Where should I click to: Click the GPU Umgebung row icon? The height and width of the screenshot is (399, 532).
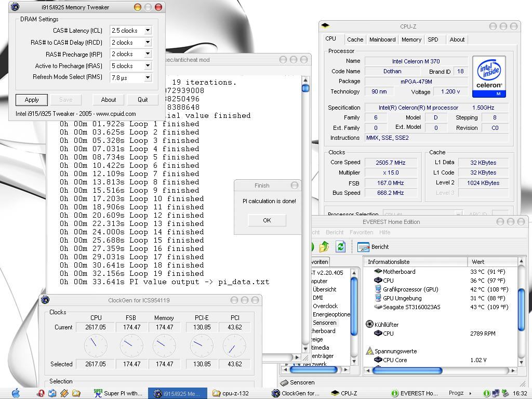[x=378, y=298]
